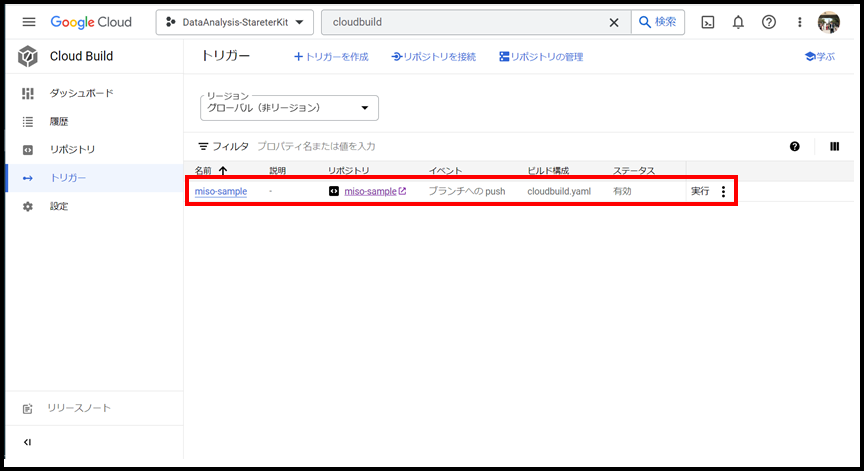This screenshot has width=864, height=471.
Task: Focus the フィルタ property filter input
Action: 400,146
